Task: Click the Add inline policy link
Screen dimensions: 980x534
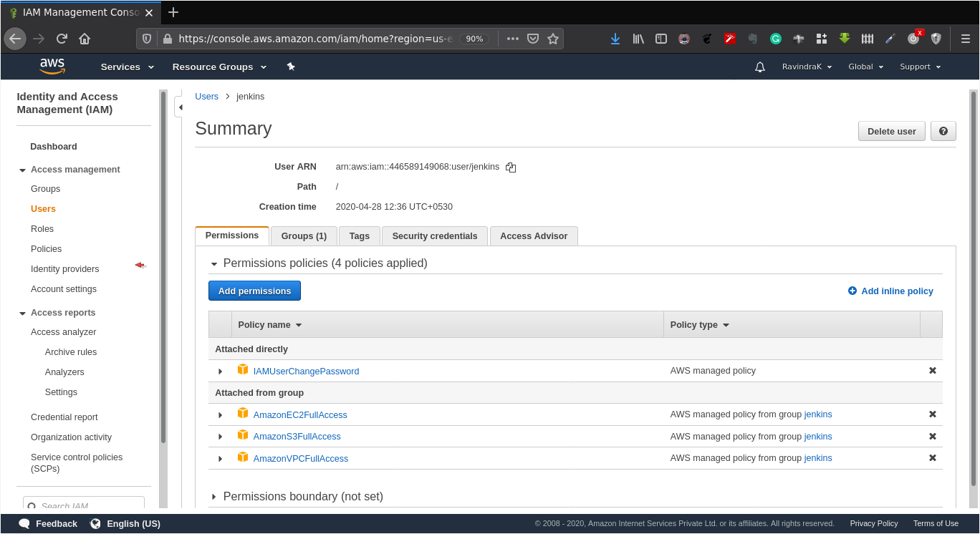Action: [890, 291]
